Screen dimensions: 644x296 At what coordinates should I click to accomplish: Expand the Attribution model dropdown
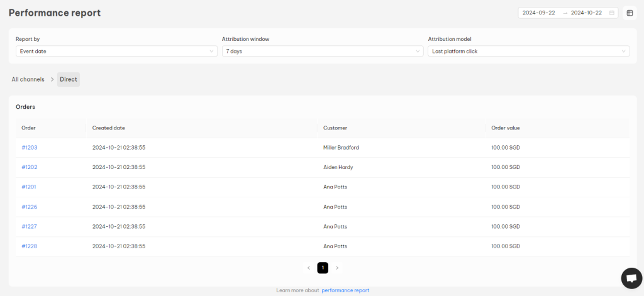pyautogui.click(x=528, y=52)
